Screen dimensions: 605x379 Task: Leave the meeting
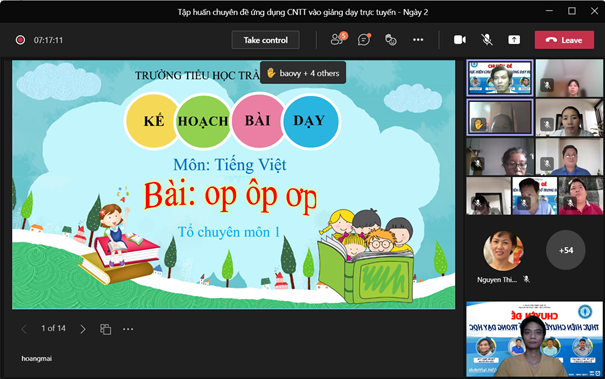pyautogui.click(x=564, y=40)
